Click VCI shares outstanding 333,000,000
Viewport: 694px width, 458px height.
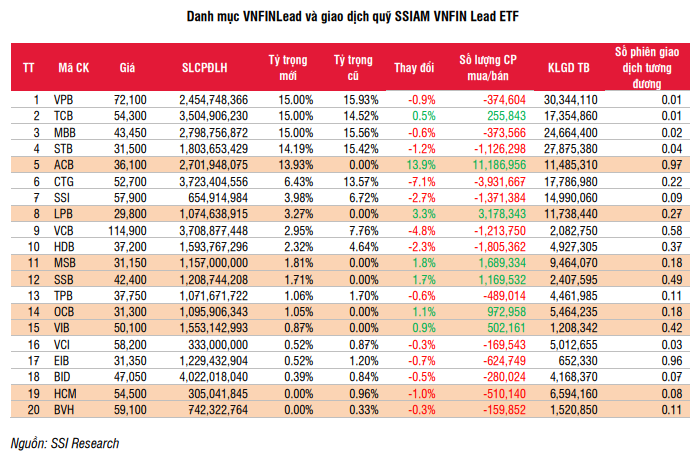(218, 345)
